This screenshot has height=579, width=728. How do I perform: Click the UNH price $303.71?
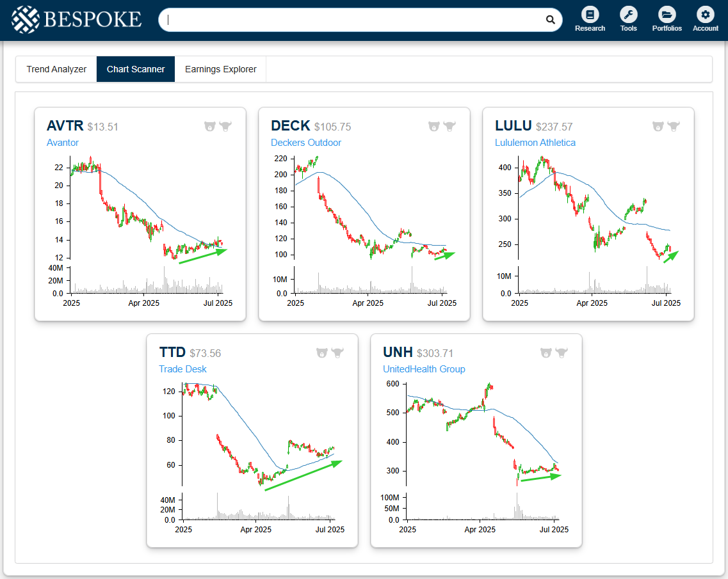click(x=435, y=353)
